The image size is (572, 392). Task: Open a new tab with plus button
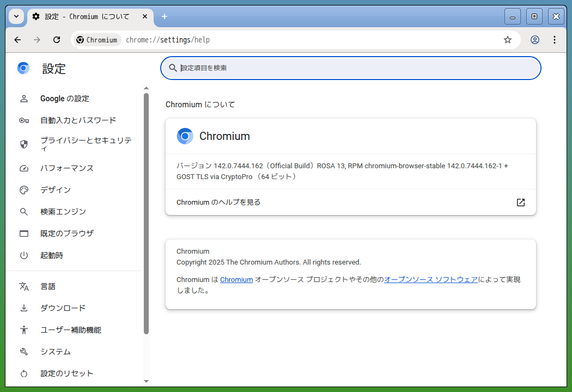click(x=165, y=16)
